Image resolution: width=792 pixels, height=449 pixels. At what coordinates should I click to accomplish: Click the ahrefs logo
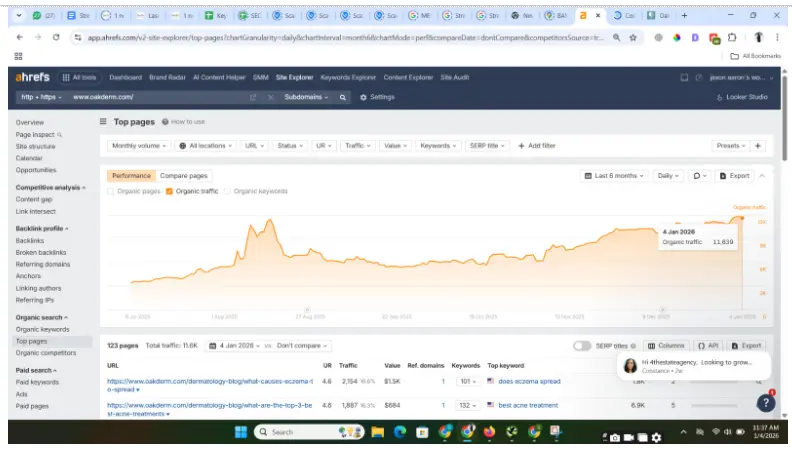(32, 77)
